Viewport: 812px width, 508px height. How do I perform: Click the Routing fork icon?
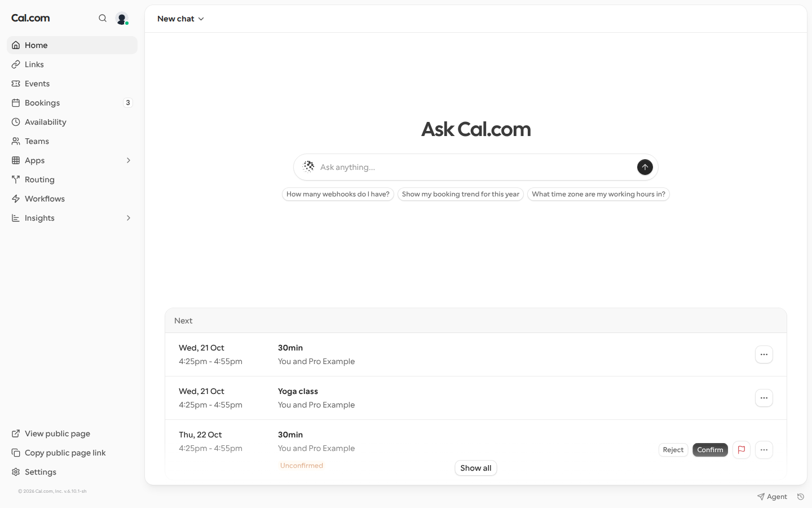[x=16, y=179]
